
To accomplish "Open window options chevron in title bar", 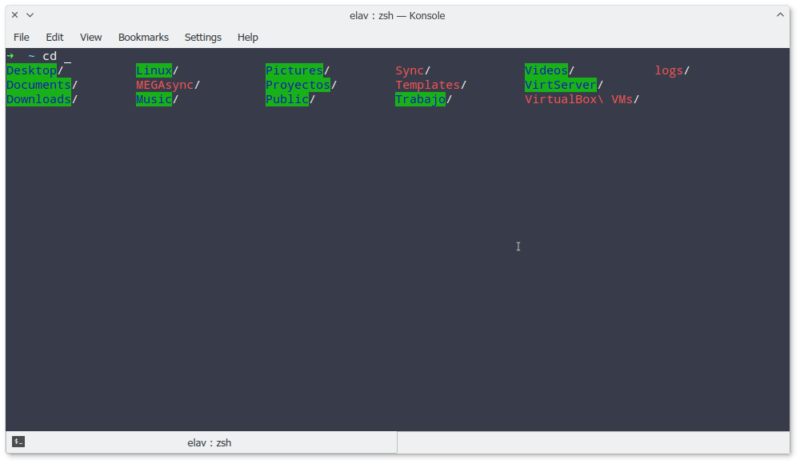I will coord(30,15).
